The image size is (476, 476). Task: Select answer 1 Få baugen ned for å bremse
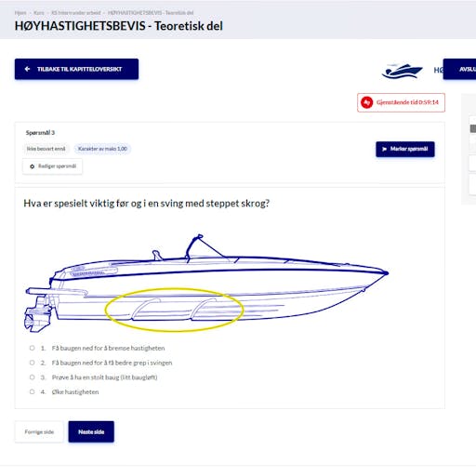tap(32, 348)
